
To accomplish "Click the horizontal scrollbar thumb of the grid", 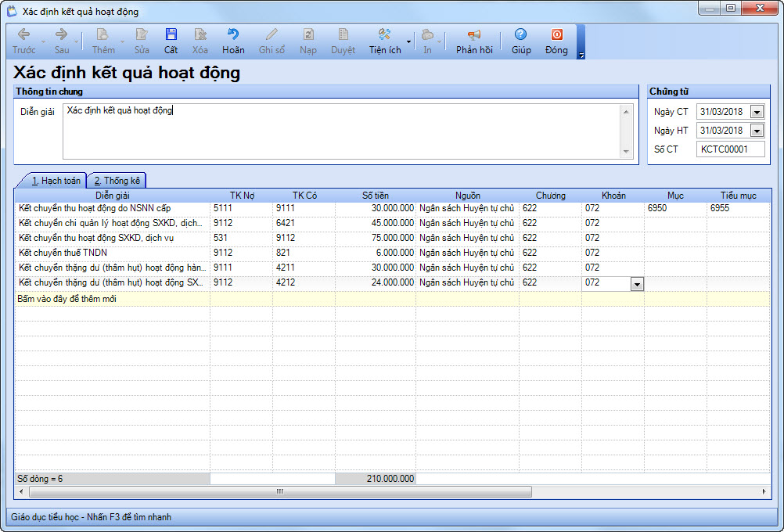I will click(x=280, y=492).
